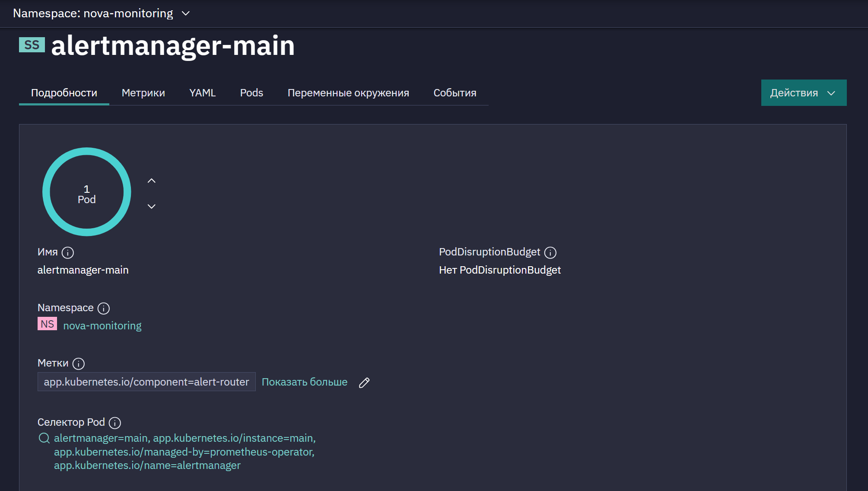
Task: Switch to the Метрики tab
Action: [143, 92]
